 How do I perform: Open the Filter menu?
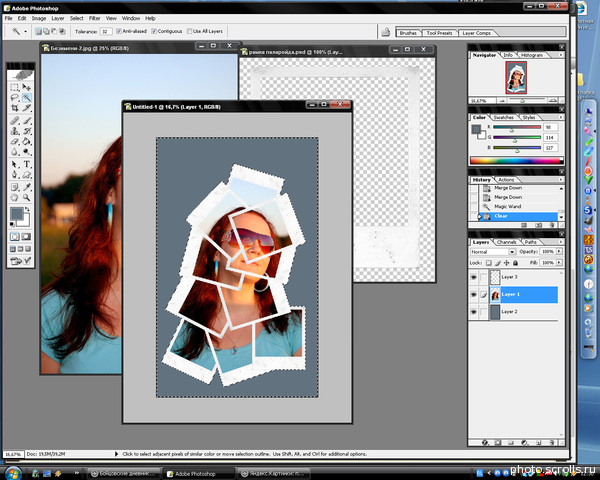coord(95,18)
